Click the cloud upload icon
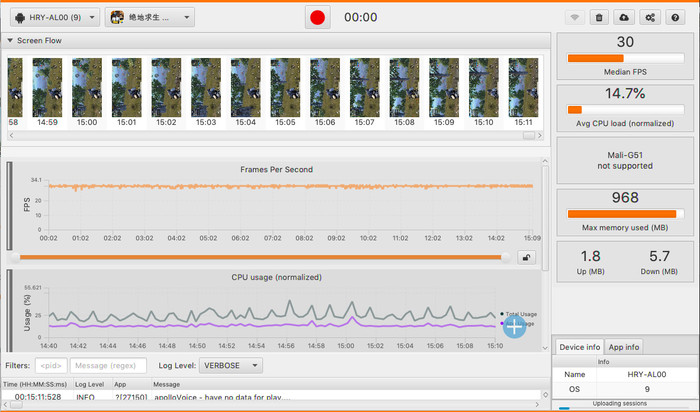 coord(625,18)
